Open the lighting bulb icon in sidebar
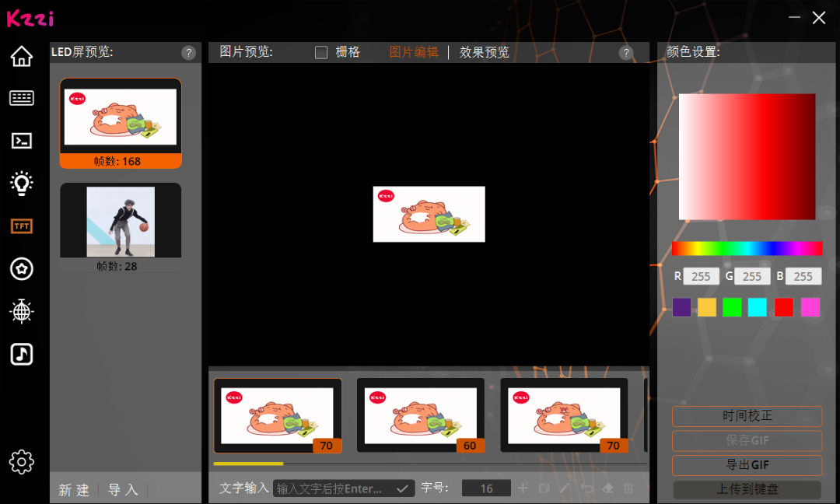 click(22, 184)
